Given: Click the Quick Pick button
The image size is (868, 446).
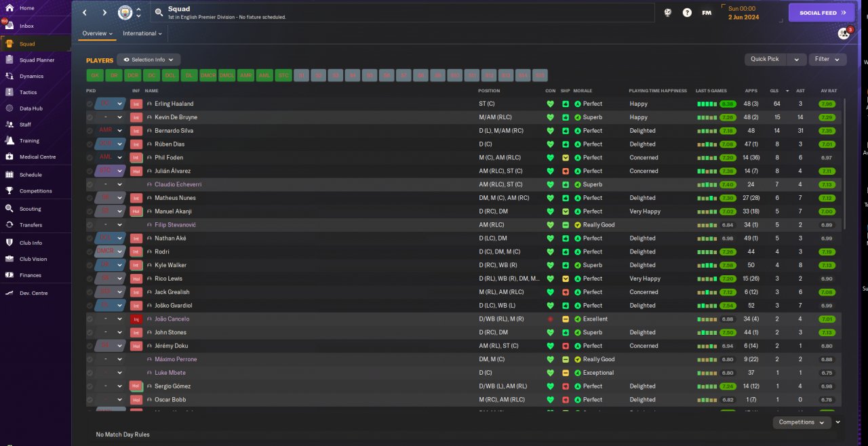Looking at the screenshot, I should [766, 60].
